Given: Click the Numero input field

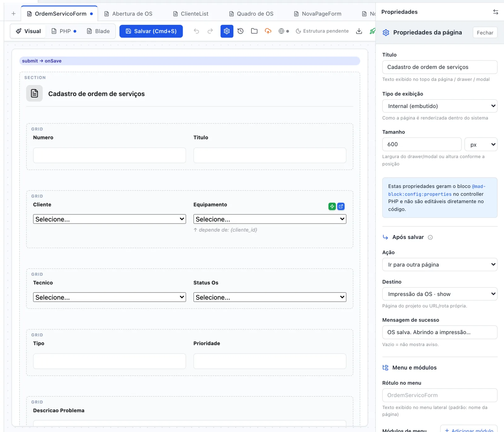Looking at the screenshot, I should (x=109, y=155).
